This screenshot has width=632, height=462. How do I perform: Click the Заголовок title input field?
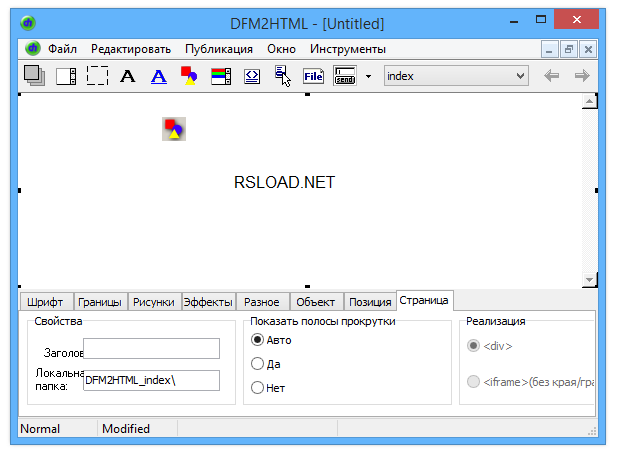152,349
